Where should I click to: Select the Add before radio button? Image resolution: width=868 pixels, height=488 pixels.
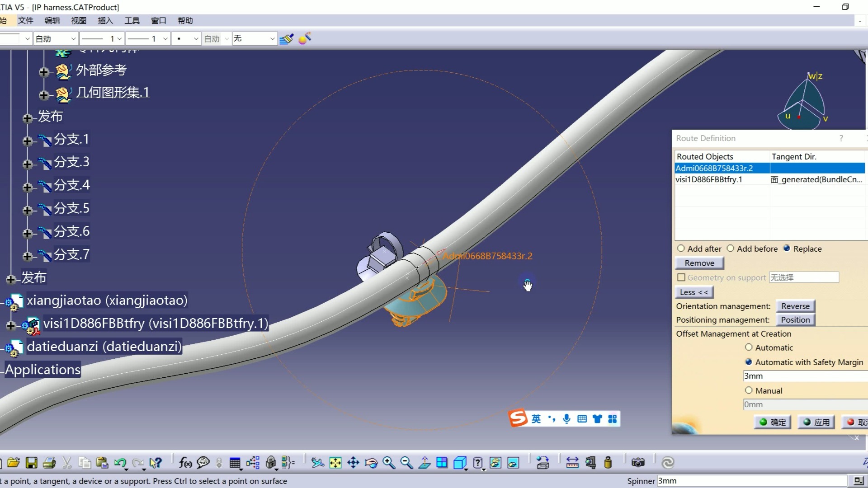click(x=730, y=249)
